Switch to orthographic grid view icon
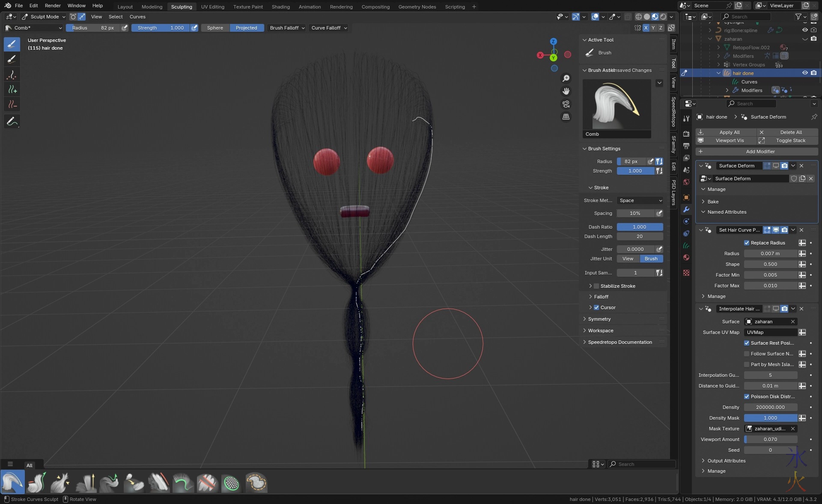The image size is (822, 504). (x=566, y=117)
